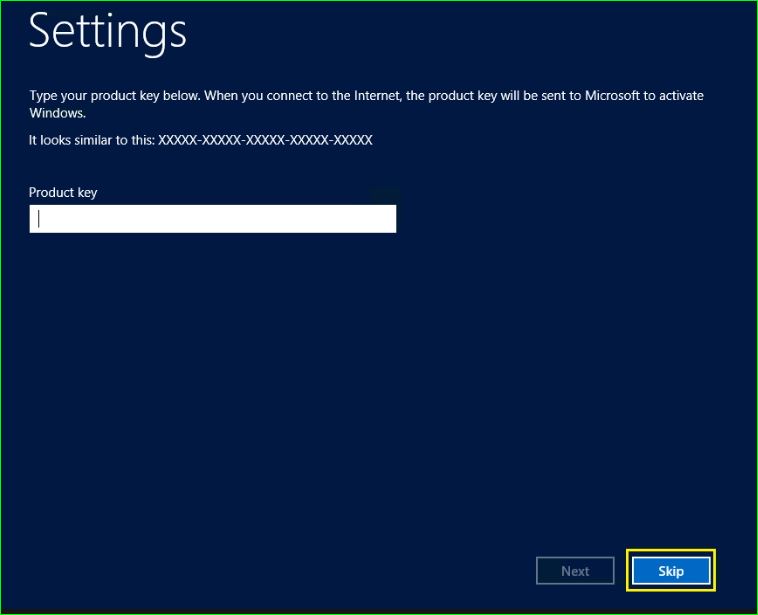Click the empty space between Next and Skip
This screenshot has height=615, width=758.
tap(621, 571)
